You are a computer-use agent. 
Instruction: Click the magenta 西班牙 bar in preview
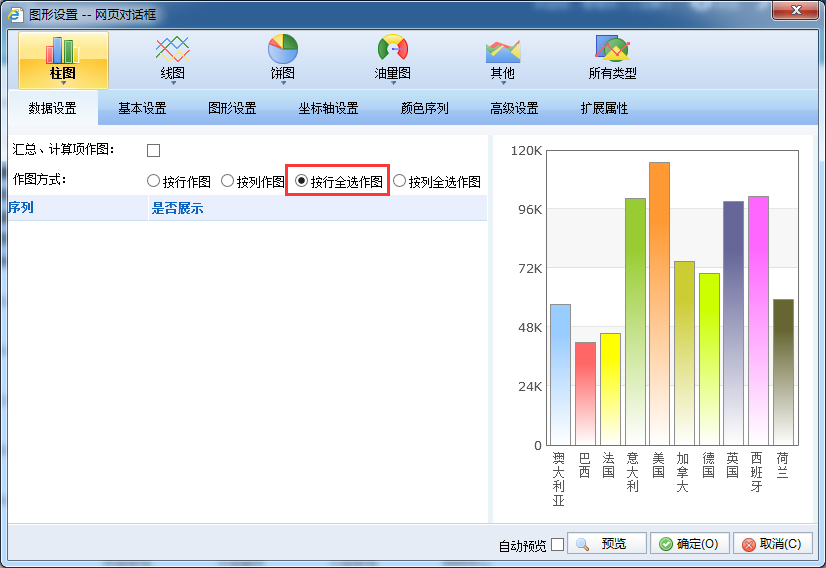click(759, 321)
